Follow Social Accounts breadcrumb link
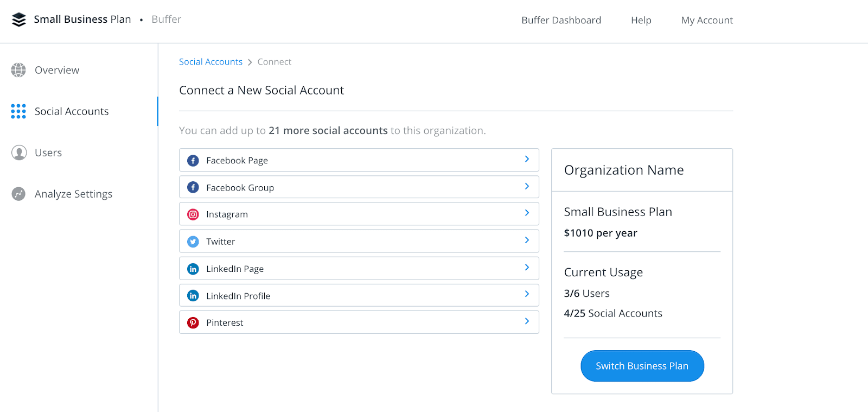 pos(210,62)
